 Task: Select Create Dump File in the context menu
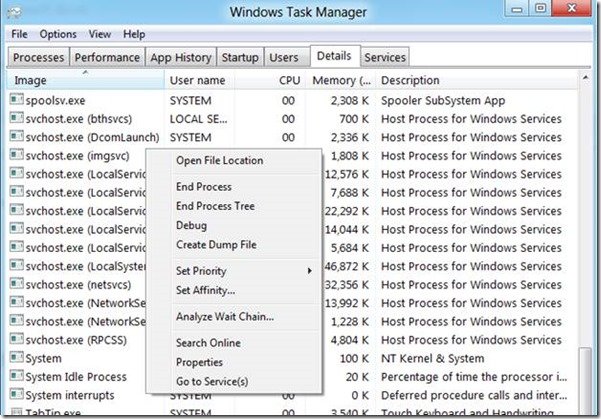click(x=216, y=245)
